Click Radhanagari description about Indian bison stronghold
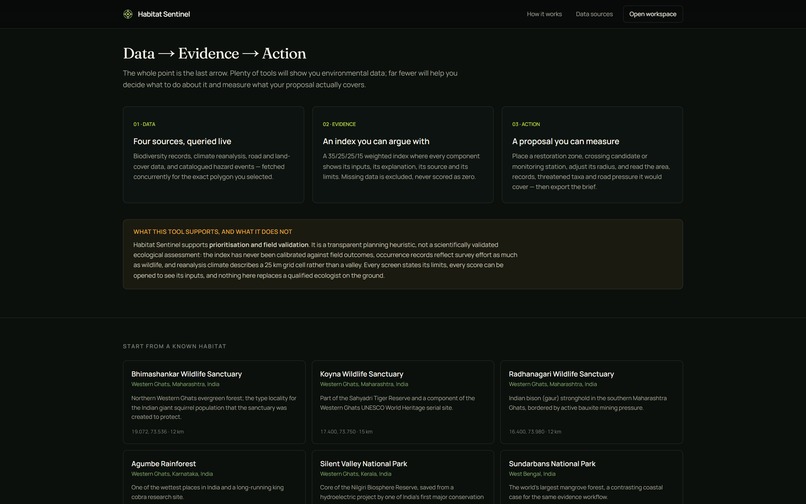The image size is (806, 504). 588,403
